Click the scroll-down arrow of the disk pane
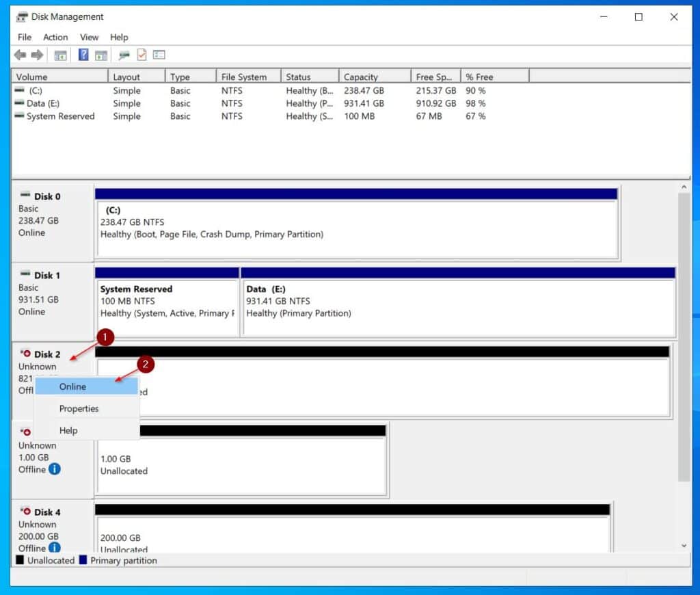The image size is (700, 595). point(684,546)
